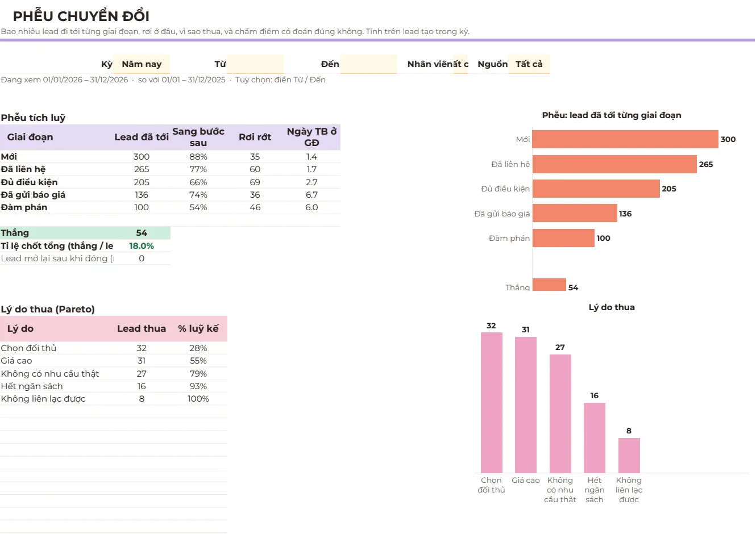Screen dimensions: 756x534
Task: Click the Đã liên hệ funnel bar
Action: tap(614, 164)
